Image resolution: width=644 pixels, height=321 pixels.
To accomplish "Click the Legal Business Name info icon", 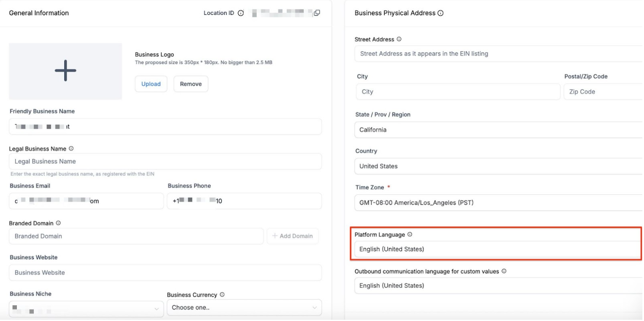I will (71, 149).
